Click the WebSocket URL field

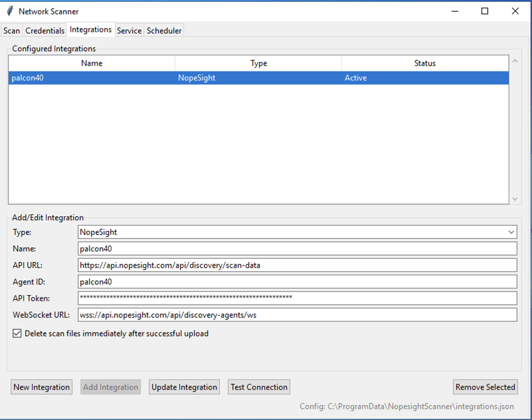(x=232, y=315)
